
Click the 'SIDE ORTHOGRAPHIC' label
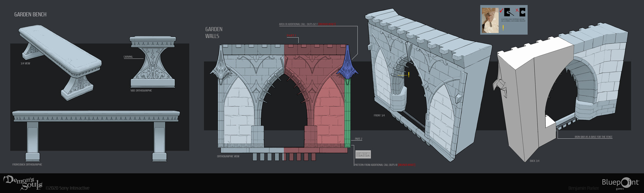click(141, 91)
